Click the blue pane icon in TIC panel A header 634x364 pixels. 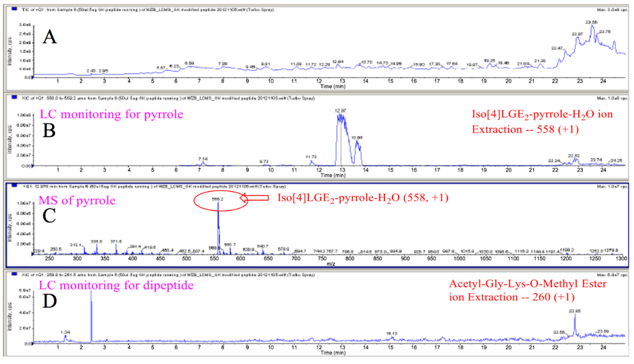point(14,9)
